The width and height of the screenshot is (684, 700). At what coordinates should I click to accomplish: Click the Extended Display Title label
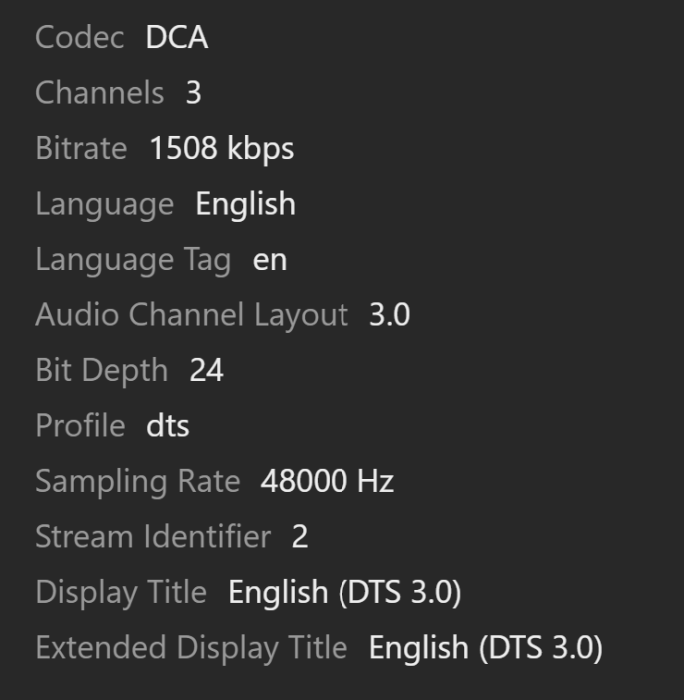[x=190, y=648]
